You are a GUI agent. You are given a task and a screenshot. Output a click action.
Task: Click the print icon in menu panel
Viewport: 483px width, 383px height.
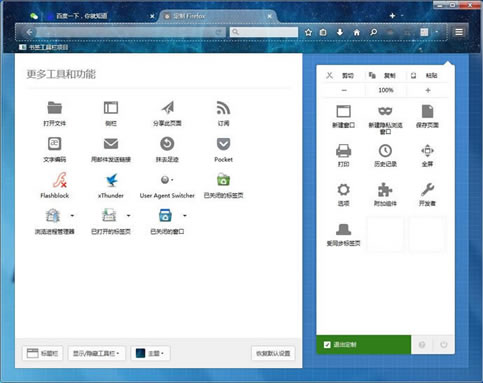tap(343, 151)
